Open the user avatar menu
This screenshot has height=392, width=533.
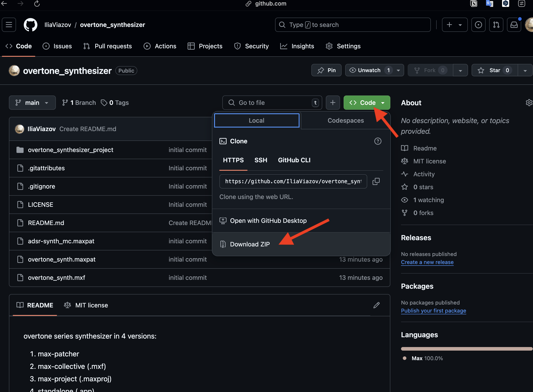point(529,25)
